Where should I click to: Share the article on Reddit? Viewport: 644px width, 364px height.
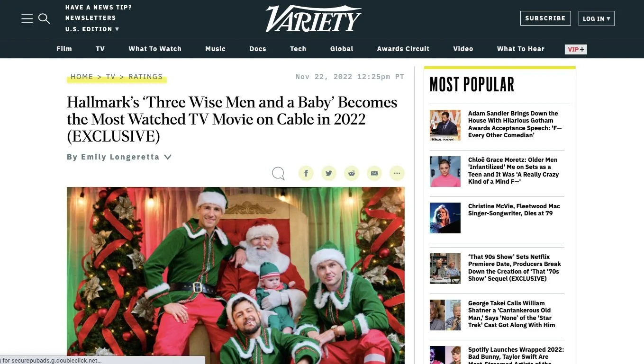pos(352,173)
